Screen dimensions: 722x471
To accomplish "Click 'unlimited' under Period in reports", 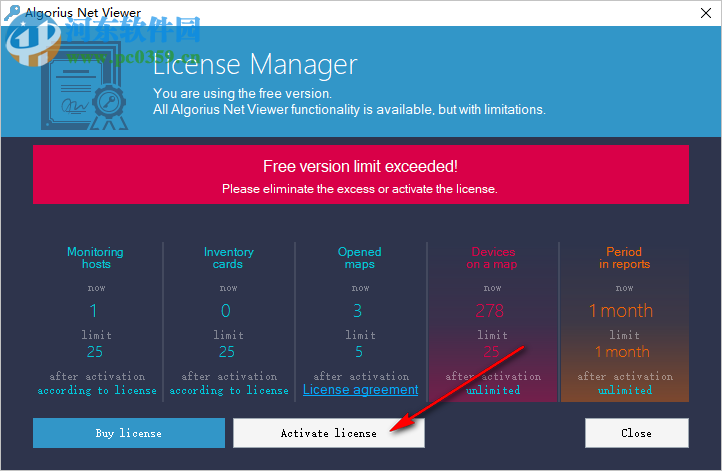I will point(625,390).
